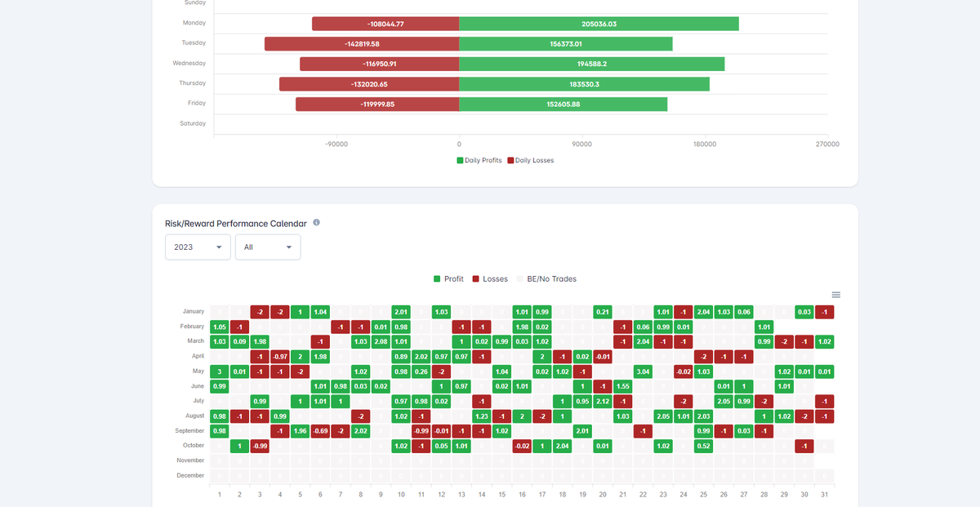Click the September cell showing 2.02

tap(361, 431)
